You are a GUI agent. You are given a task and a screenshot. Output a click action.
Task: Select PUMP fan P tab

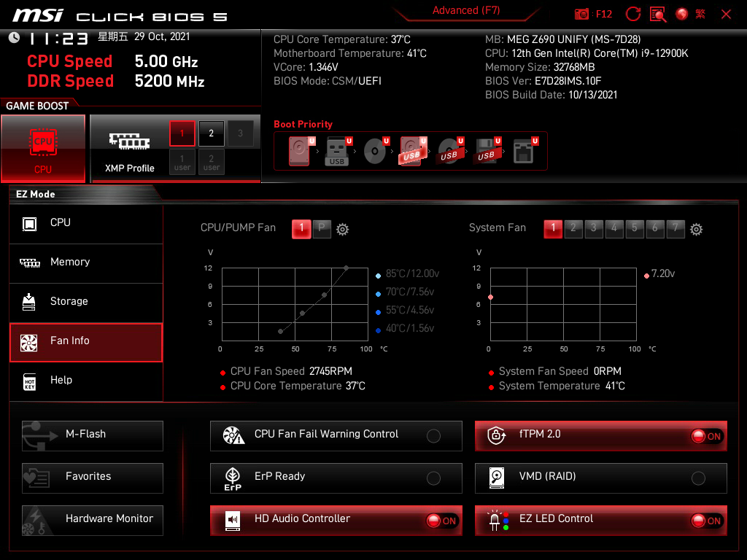pyautogui.click(x=322, y=228)
